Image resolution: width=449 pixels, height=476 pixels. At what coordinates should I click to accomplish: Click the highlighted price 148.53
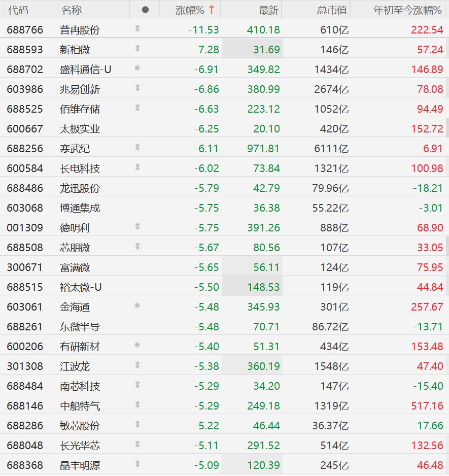[263, 287]
